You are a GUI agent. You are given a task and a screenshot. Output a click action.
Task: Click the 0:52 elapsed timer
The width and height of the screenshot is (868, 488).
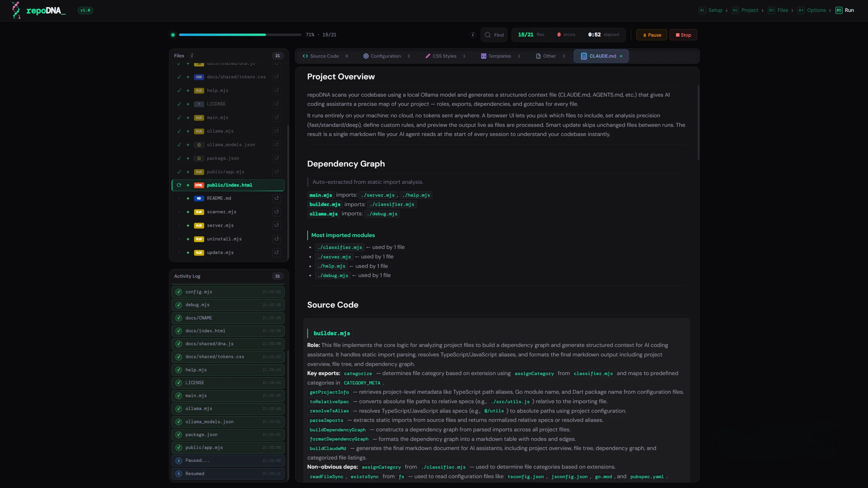[x=603, y=35]
